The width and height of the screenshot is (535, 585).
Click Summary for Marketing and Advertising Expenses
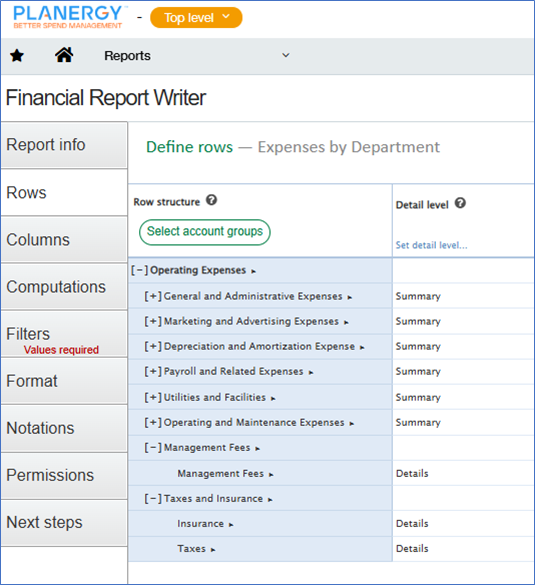418,321
